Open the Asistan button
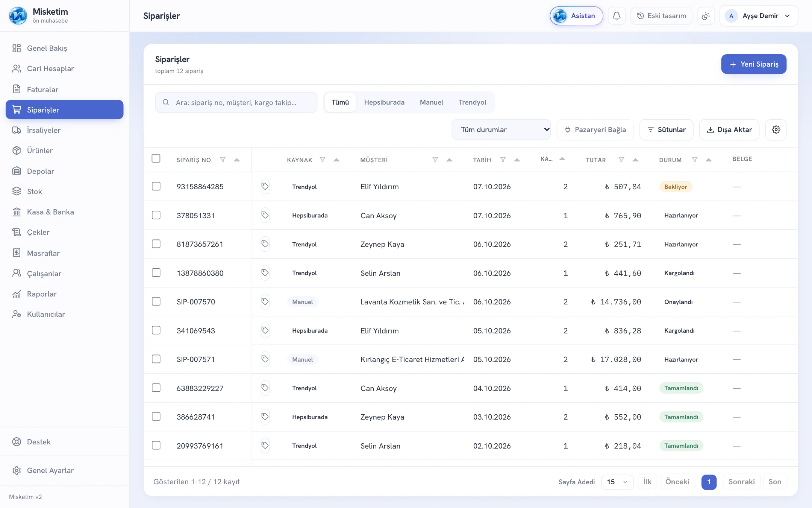This screenshot has width=812, height=508. [576, 16]
